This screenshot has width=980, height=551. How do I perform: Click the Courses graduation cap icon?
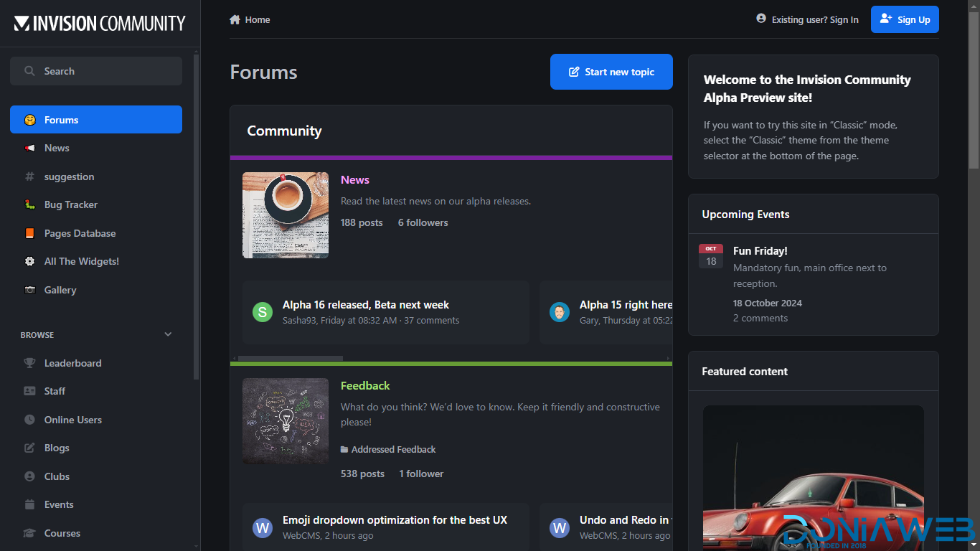pos(29,533)
